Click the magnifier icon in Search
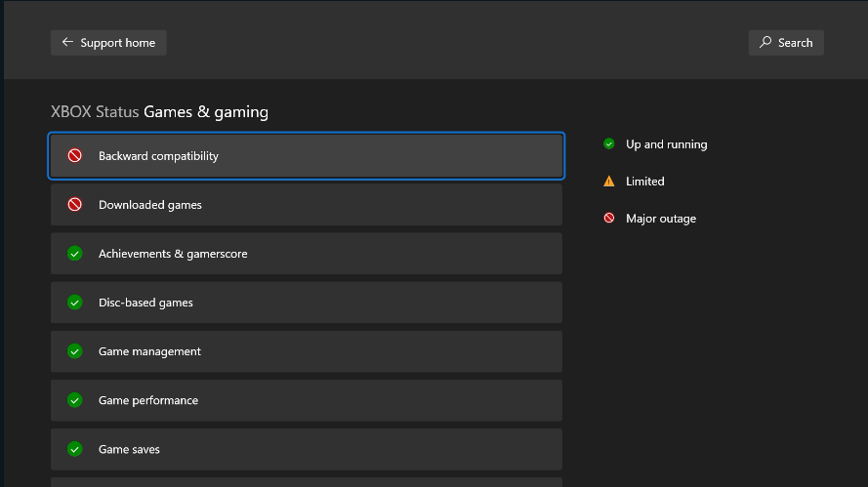This screenshot has height=487, width=868. pos(765,42)
